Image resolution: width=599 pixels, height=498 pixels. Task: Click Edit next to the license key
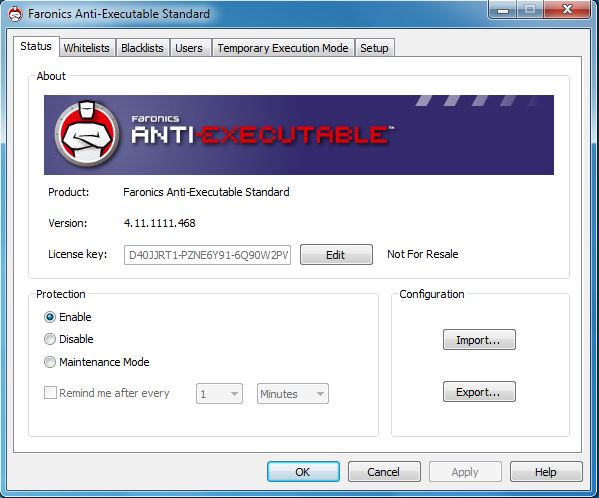336,255
